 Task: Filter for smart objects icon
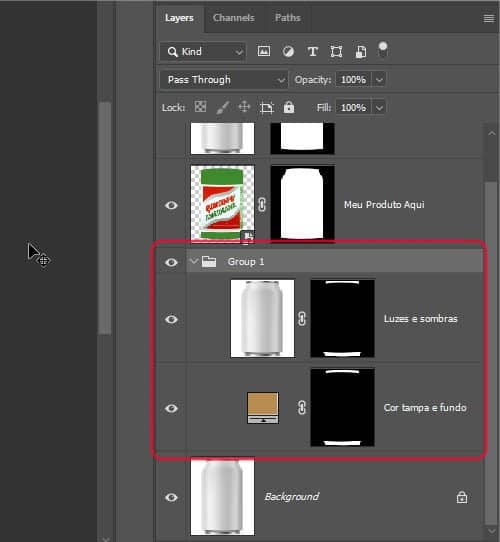click(x=360, y=52)
